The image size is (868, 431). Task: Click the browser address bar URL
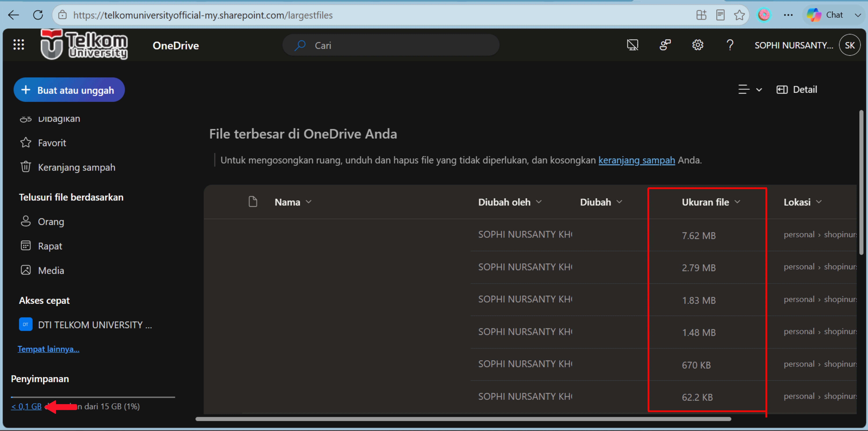[203, 15]
